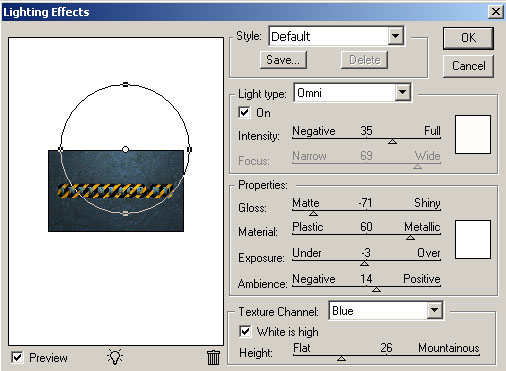Expand the Texture Channel dropdown
The width and height of the screenshot is (506, 371).
(435, 310)
